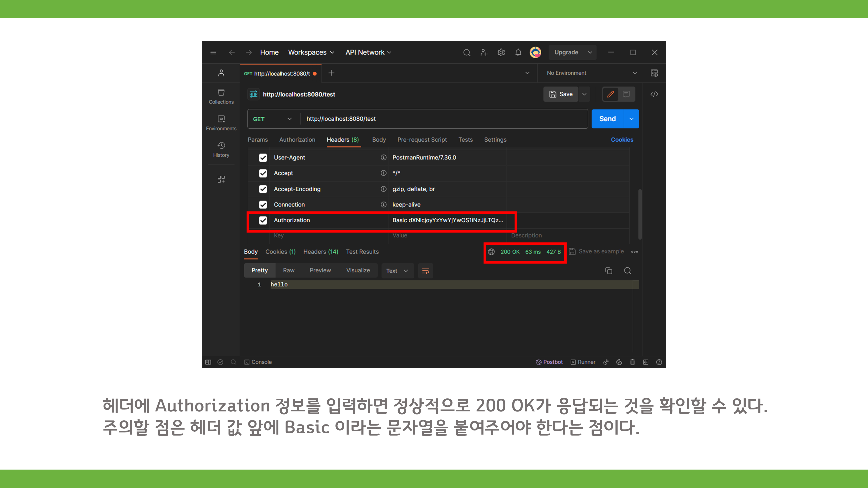Open the Cookies link
The width and height of the screenshot is (868, 488).
(622, 140)
